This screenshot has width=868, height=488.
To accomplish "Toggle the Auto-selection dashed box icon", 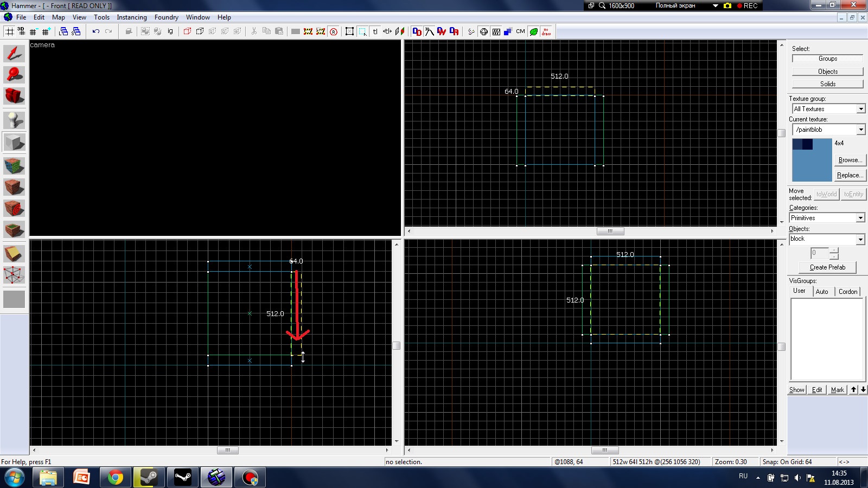I will click(x=362, y=31).
